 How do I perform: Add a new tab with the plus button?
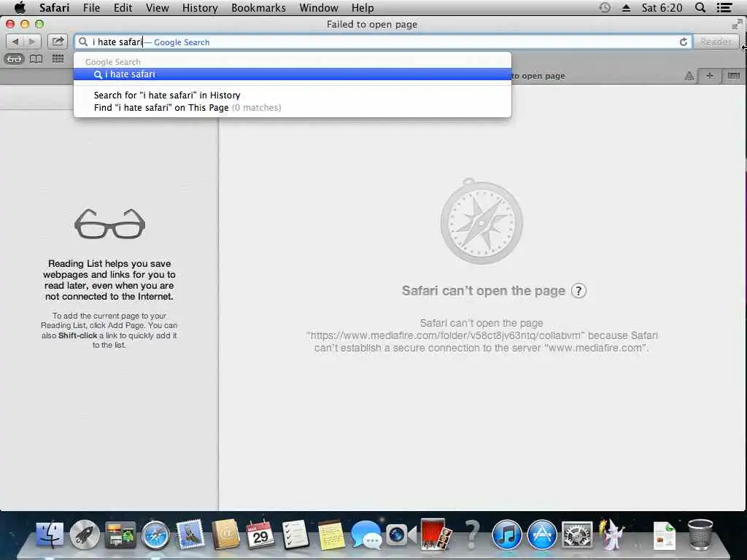click(x=709, y=76)
